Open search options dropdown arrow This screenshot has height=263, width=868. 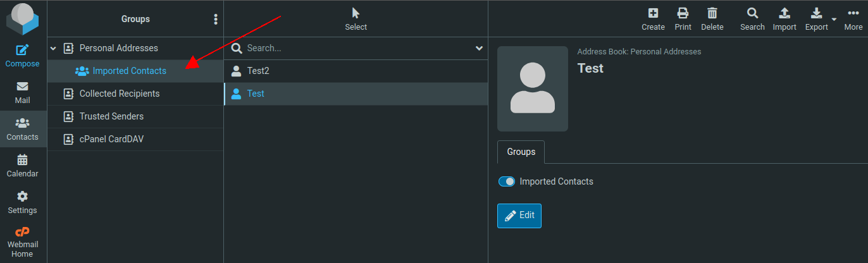[479, 48]
